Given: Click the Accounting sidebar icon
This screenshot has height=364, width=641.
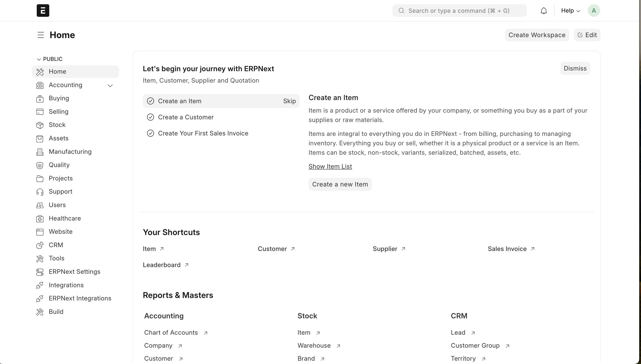Looking at the screenshot, I should point(41,85).
